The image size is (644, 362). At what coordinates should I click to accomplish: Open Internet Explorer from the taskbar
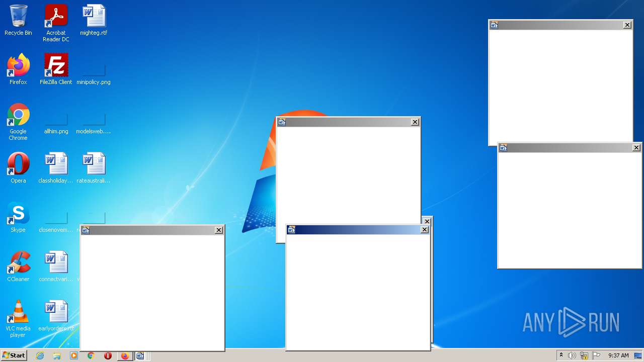coord(40,355)
